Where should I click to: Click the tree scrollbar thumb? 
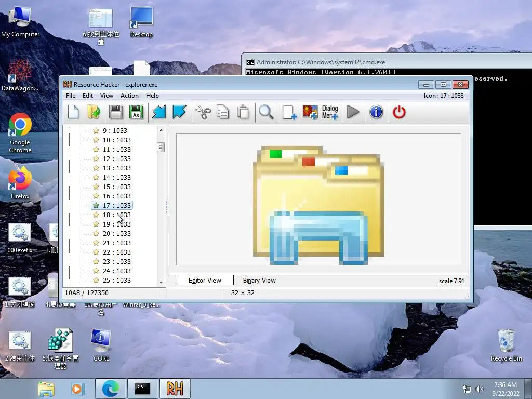[x=161, y=147]
